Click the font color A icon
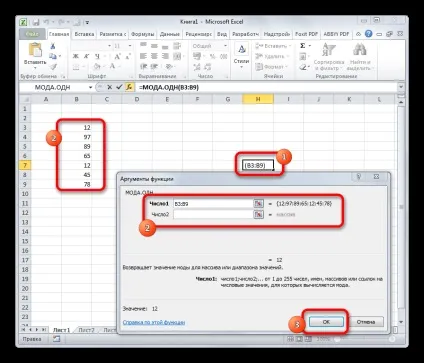This screenshot has width=424, height=363. (112, 67)
